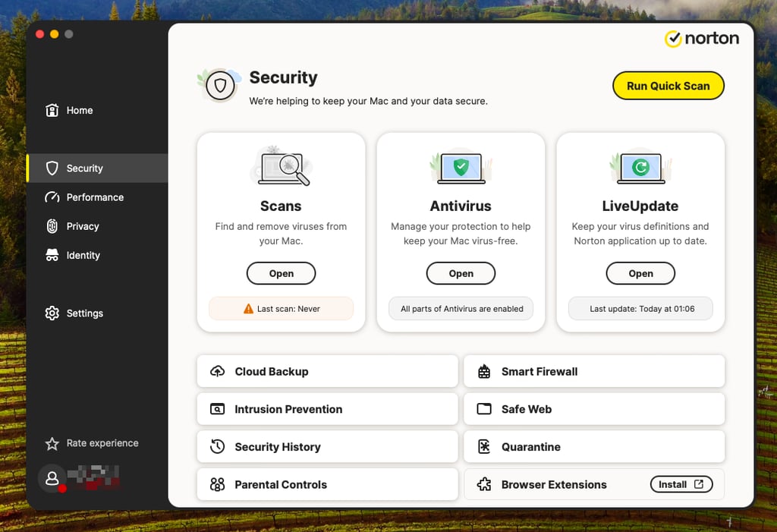Switch to the Performance section
The image size is (777, 532).
[98, 197]
